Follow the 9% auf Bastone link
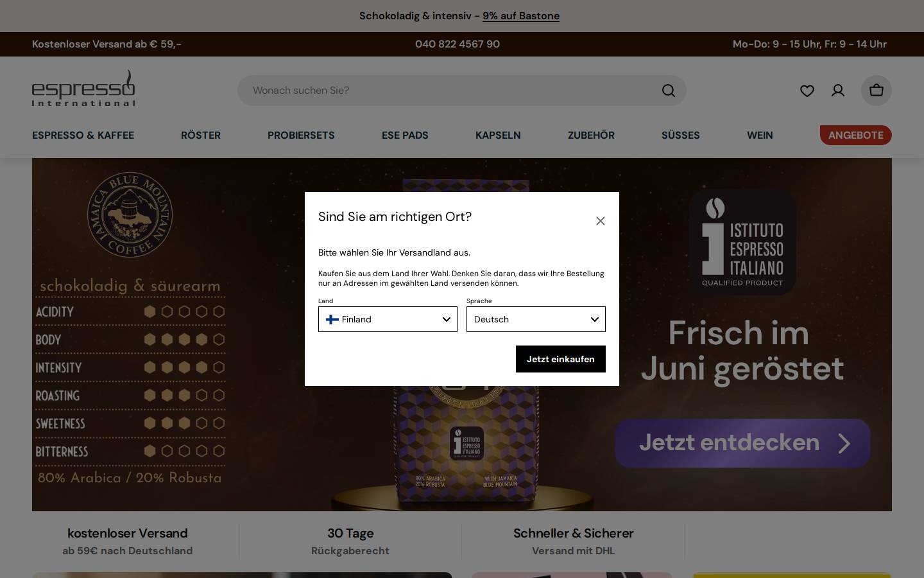Screen dimensions: 924x578 521,16
